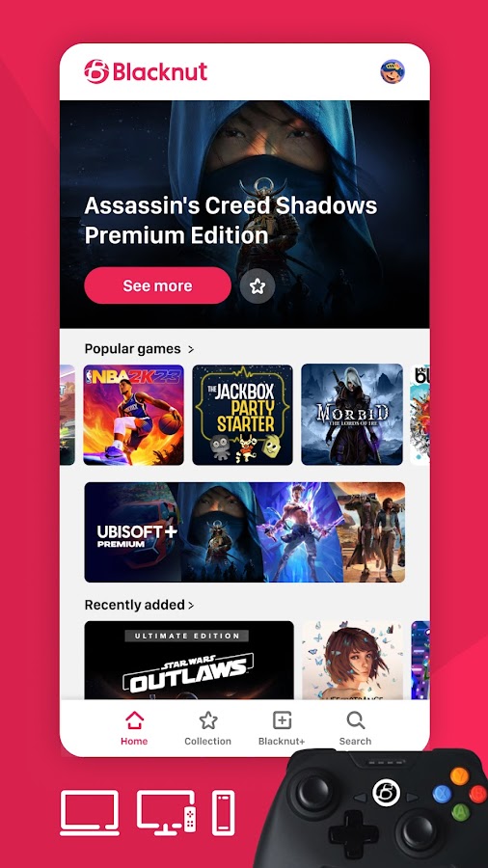This screenshot has width=488, height=868.
Task: Click the Popular games heading link
Action: (133, 349)
